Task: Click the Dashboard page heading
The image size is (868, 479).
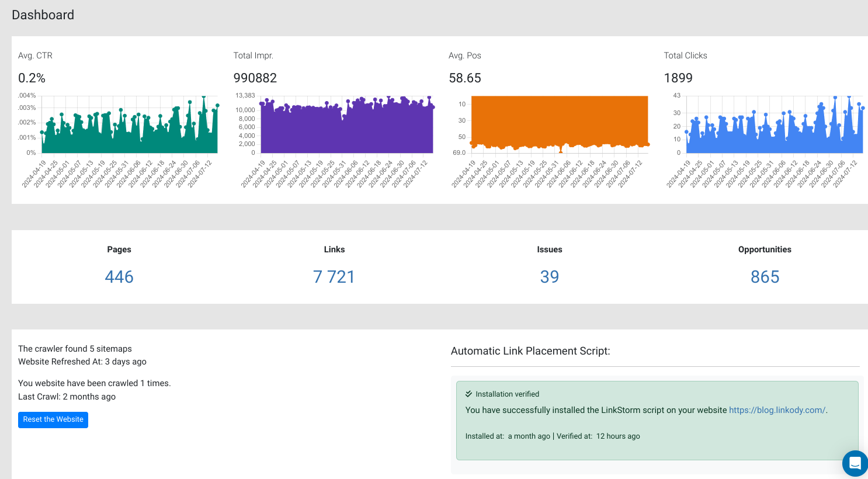Action: point(43,15)
